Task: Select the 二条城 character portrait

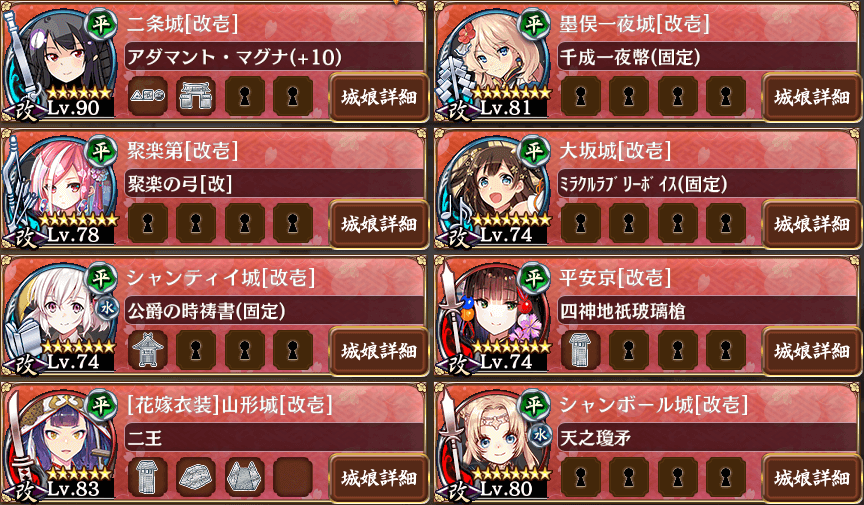Action: 61,62
